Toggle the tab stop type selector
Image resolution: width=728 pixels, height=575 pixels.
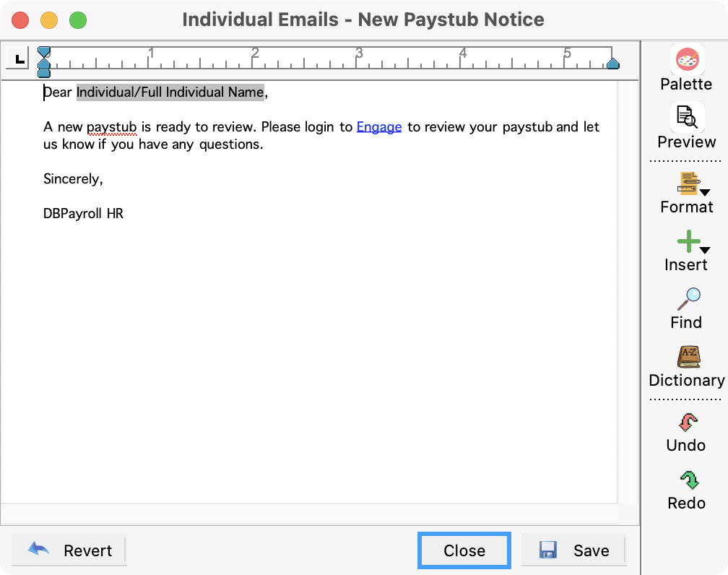coord(17,58)
